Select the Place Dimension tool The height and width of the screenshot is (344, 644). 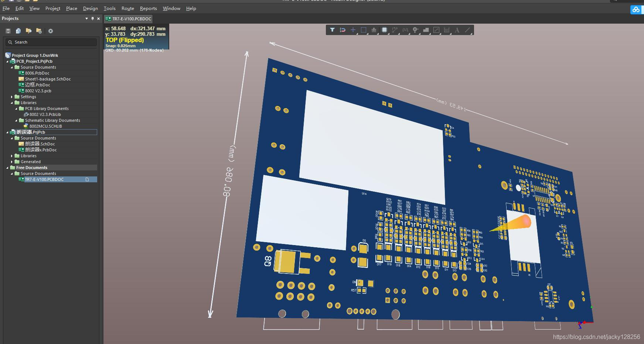coord(447,30)
